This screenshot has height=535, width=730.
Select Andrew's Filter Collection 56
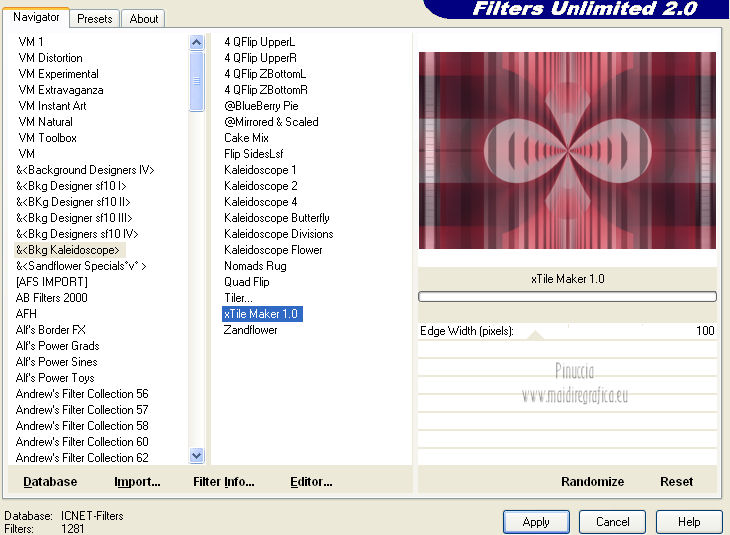point(82,393)
